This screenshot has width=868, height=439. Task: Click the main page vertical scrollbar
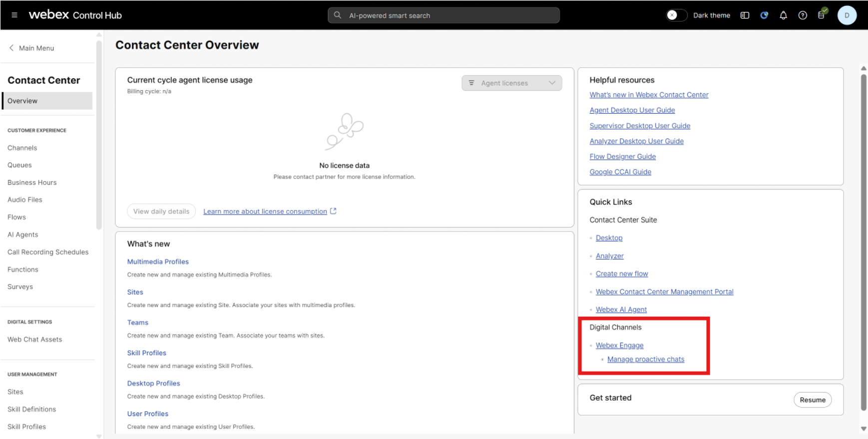864,242
